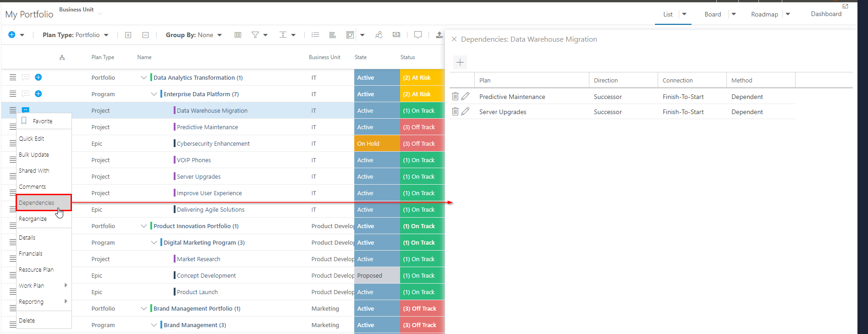Open the List view dropdown arrow
This screenshot has height=334, width=868.
tap(684, 14)
